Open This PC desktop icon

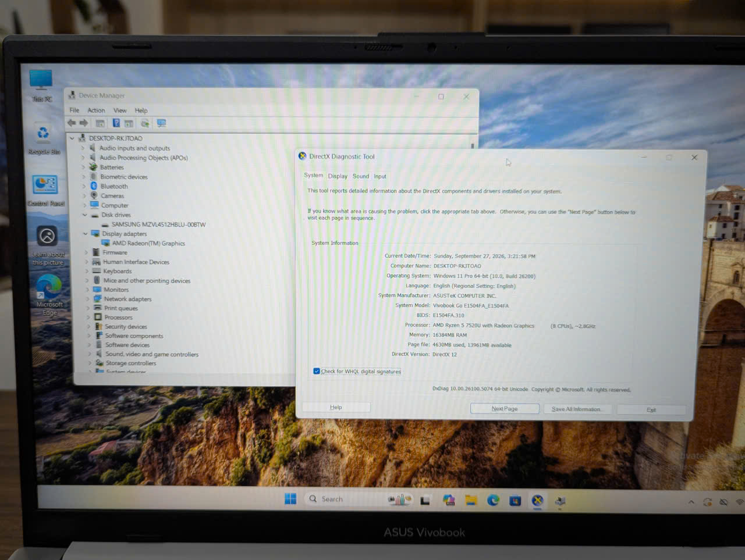[41, 85]
